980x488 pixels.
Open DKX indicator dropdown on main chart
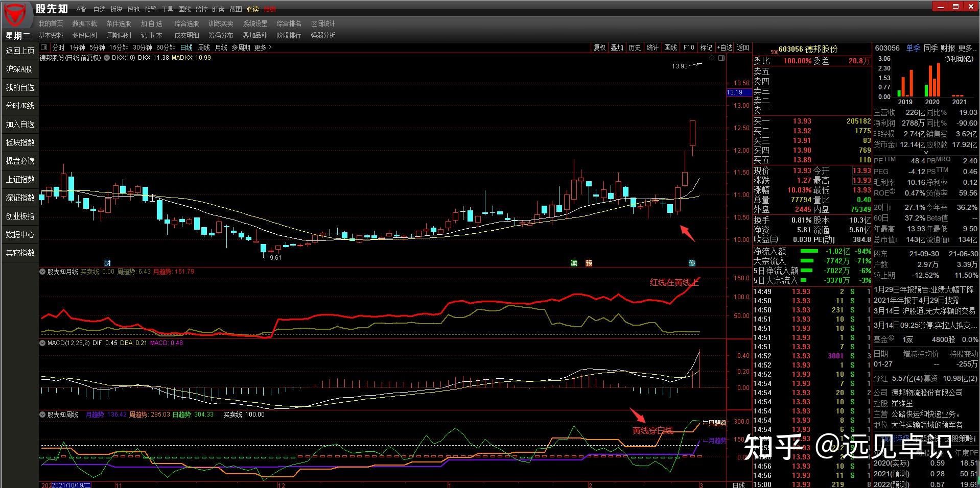[x=107, y=58]
